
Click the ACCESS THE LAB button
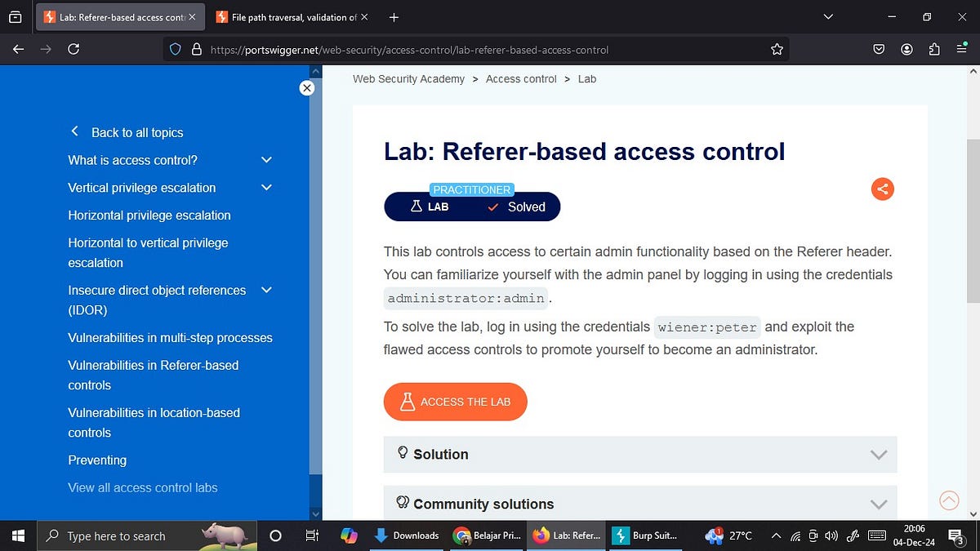coord(455,402)
